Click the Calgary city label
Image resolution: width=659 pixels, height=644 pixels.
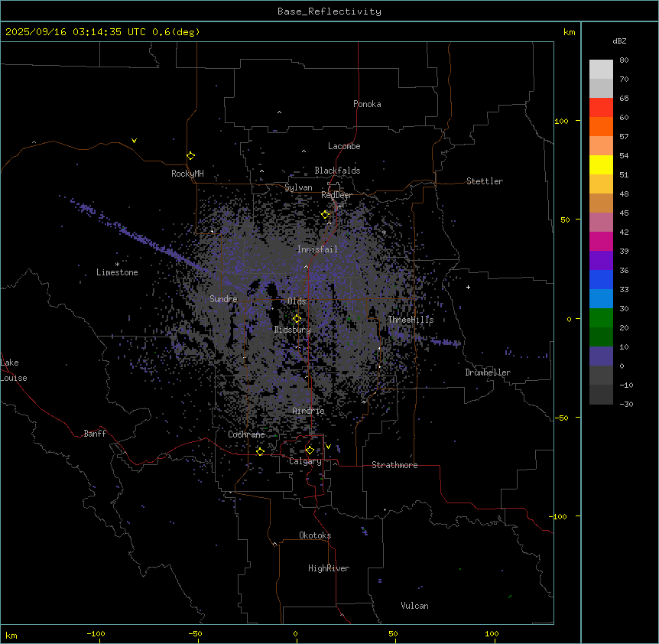coord(305,461)
